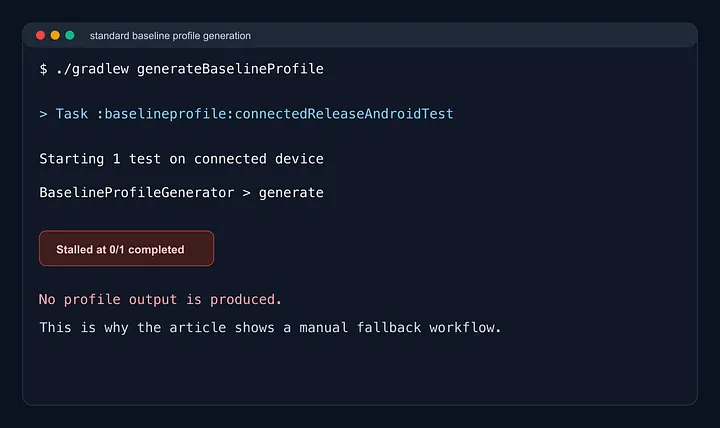Click the ./gradlew command text

[x=92, y=69]
